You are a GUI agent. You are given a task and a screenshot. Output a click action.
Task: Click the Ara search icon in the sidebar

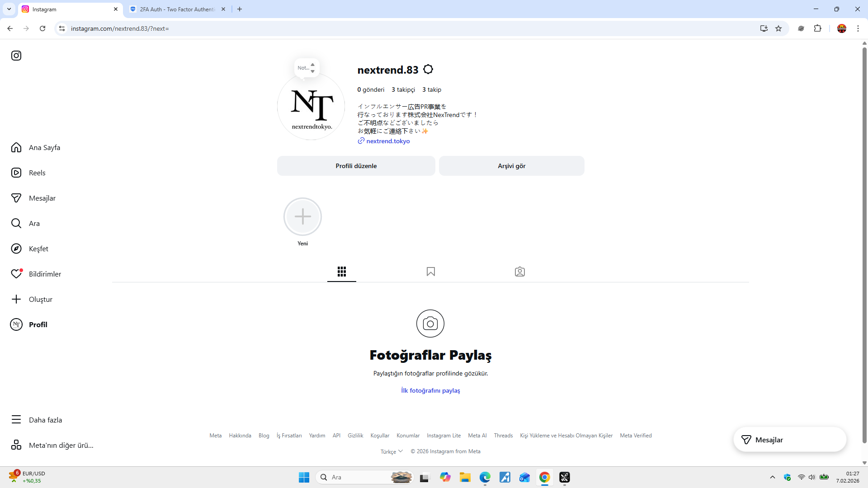click(16, 224)
